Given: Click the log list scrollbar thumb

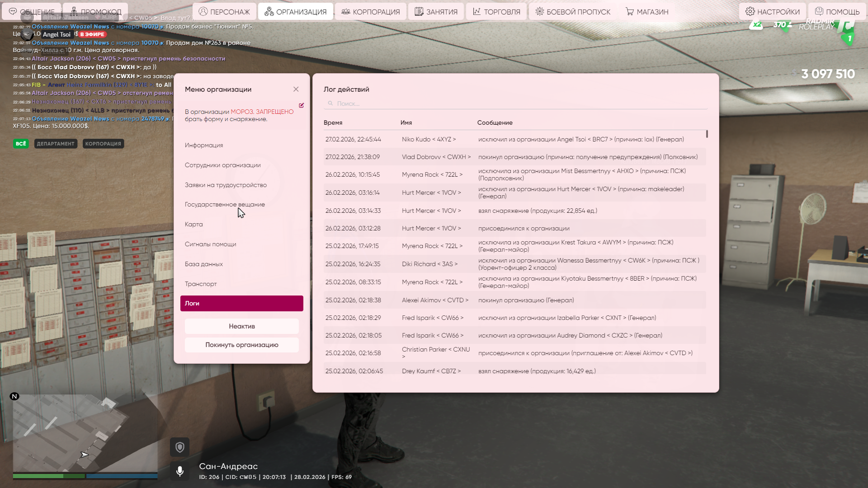Looking at the screenshot, I should (707, 134).
